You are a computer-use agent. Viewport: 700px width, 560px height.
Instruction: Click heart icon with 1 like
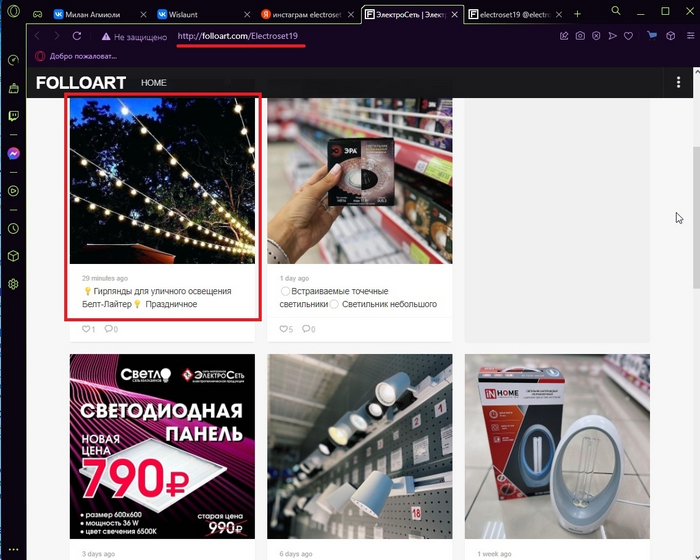pos(86,329)
